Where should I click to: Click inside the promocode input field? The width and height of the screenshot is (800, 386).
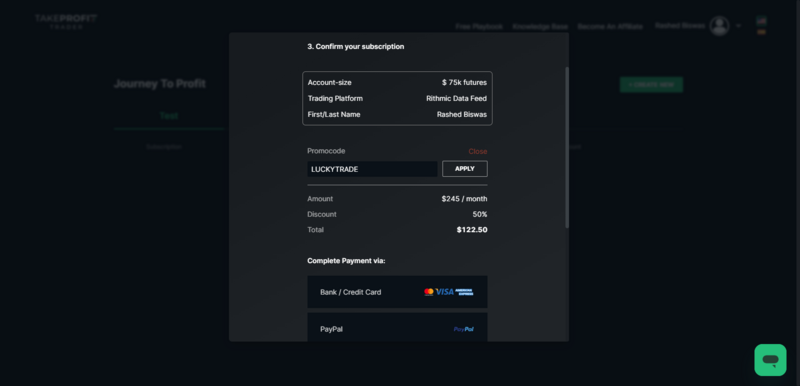pyautogui.click(x=372, y=169)
